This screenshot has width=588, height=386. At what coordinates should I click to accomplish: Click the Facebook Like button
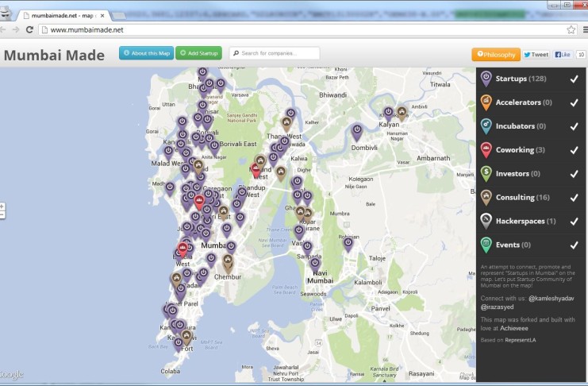pos(563,55)
